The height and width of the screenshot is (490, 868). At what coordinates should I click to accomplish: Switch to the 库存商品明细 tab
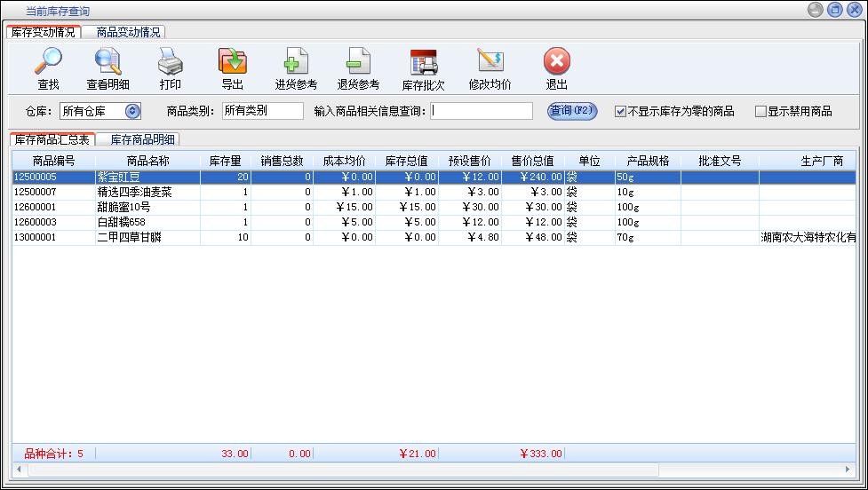pyautogui.click(x=142, y=140)
